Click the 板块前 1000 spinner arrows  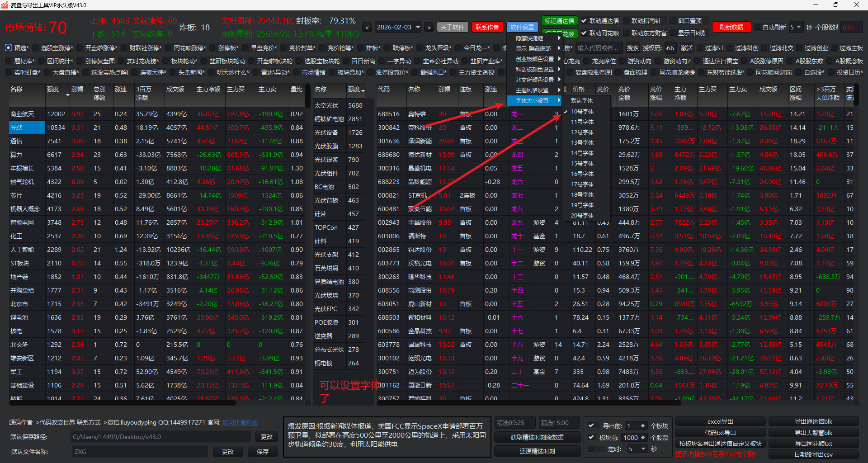pos(642,438)
